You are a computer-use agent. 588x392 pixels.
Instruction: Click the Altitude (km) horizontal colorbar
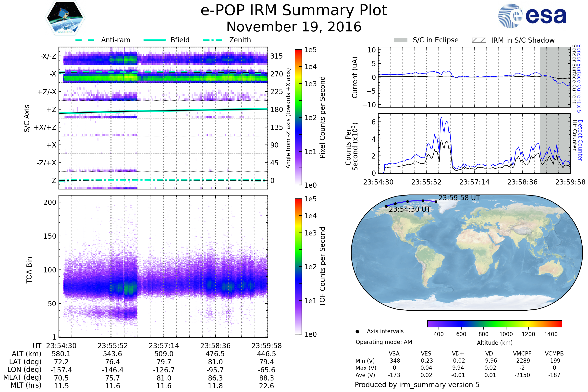(494, 323)
